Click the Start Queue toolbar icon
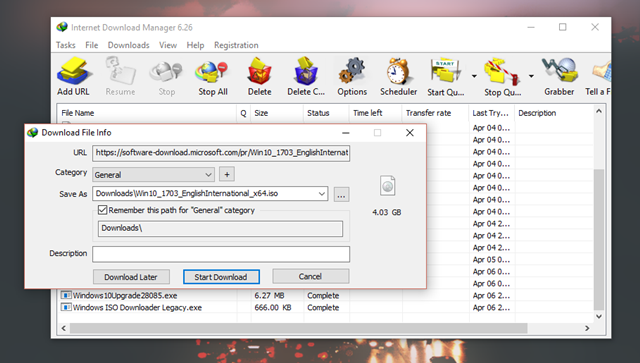The image size is (640, 363). click(446, 71)
